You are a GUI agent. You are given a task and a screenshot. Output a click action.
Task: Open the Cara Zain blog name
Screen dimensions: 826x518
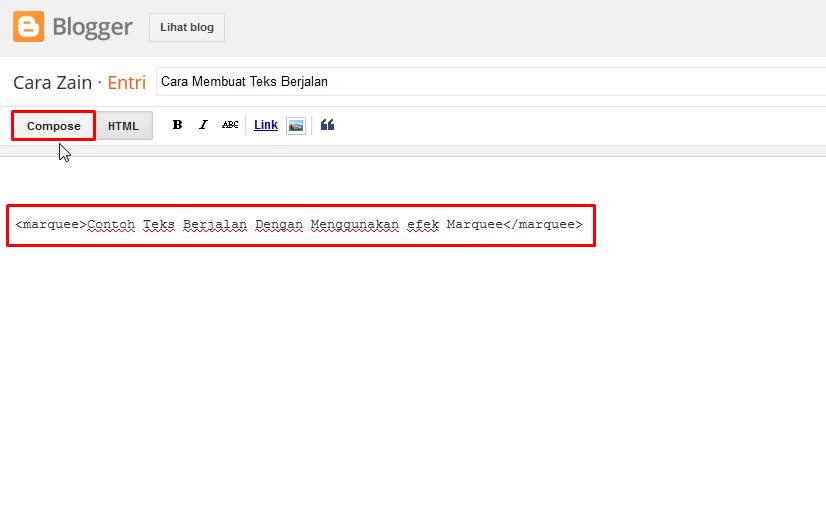click(53, 82)
